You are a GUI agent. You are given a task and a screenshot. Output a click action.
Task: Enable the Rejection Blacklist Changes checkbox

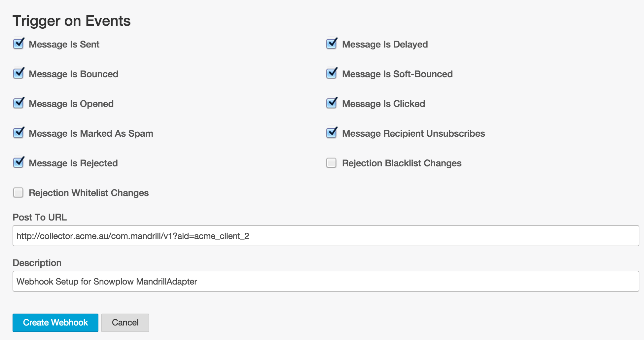[331, 163]
